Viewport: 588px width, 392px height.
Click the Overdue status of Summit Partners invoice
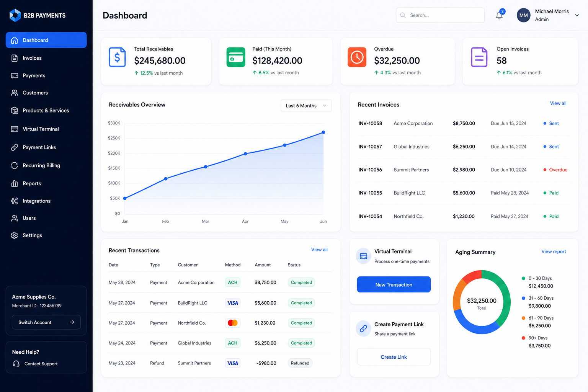[x=555, y=170]
